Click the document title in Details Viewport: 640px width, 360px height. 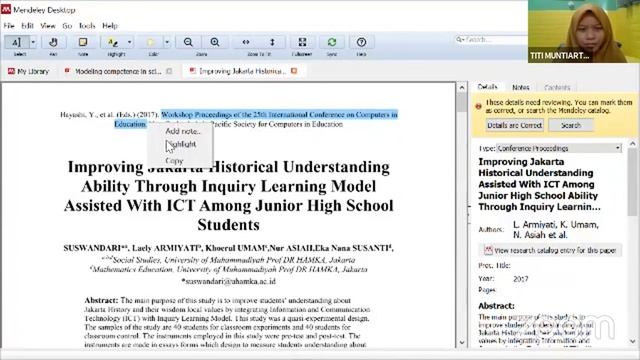540,184
